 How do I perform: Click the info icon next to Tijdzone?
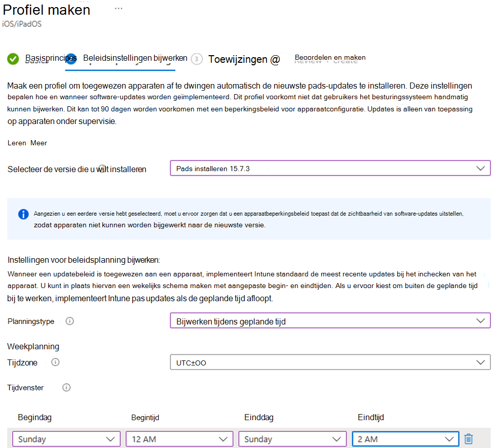[55, 362]
